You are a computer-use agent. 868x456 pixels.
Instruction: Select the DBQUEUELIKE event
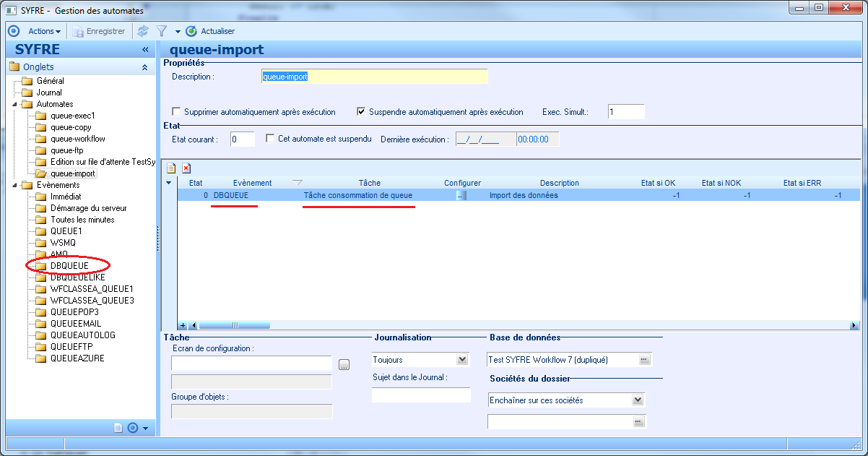[78, 278]
